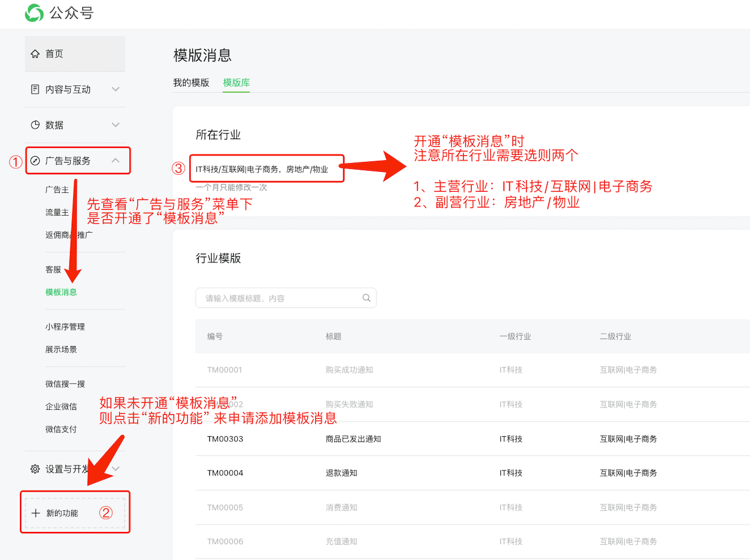Click the 消费通知 template title
This screenshot has height=560, width=750.
(341, 507)
